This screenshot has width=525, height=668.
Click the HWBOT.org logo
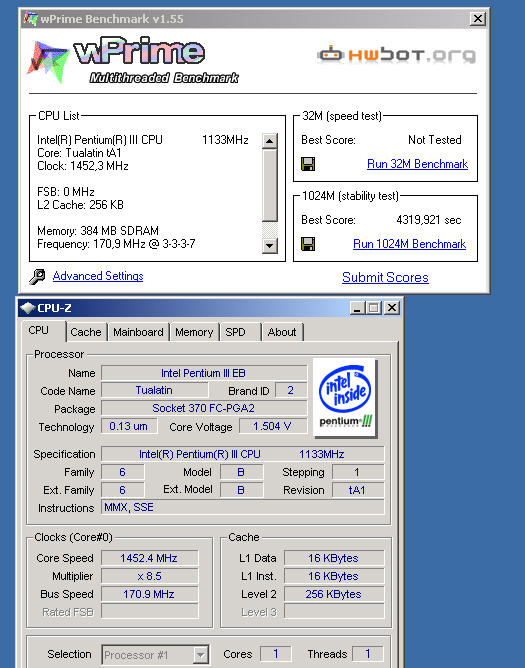397,55
